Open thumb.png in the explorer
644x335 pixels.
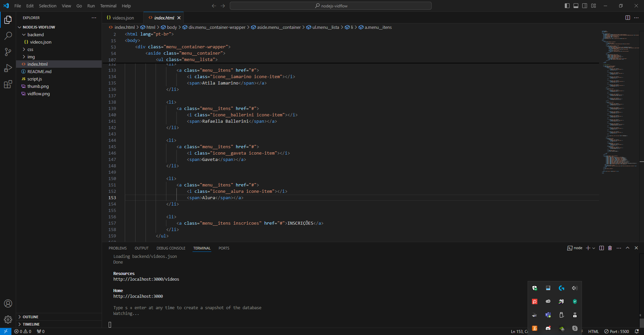point(59,86)
